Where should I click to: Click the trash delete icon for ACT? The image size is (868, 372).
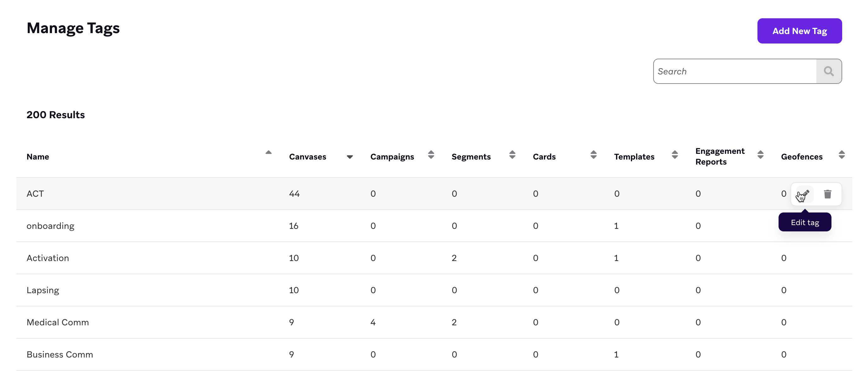(827, 194)
